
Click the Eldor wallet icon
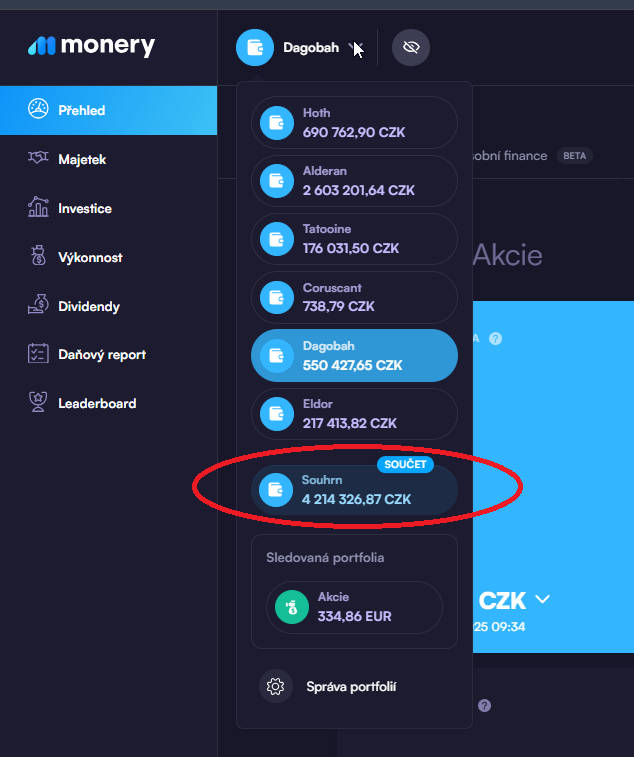[x=275, y=413]
